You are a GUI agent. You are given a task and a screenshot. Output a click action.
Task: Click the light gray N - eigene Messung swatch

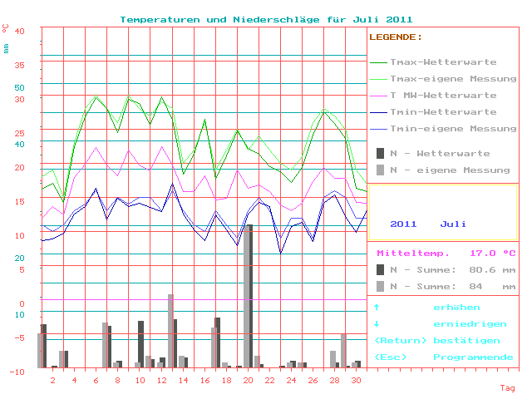380,170
